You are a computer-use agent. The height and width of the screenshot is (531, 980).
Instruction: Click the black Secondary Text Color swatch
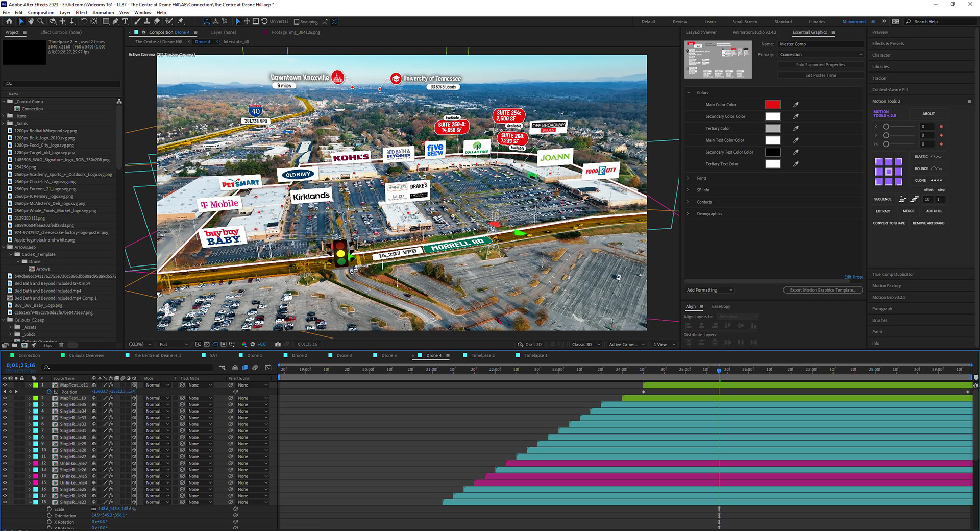tap(773, 152)
